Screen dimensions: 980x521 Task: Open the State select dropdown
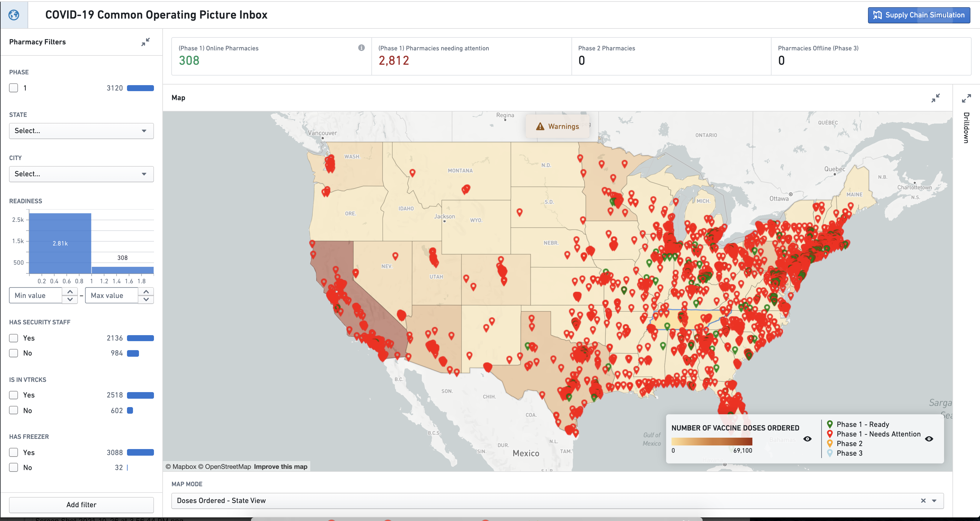(x=81, y=131)
